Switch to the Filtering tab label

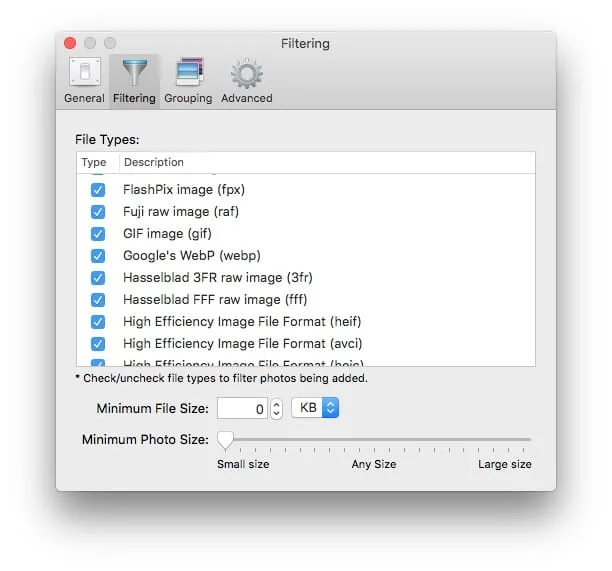tap(134, 98)
